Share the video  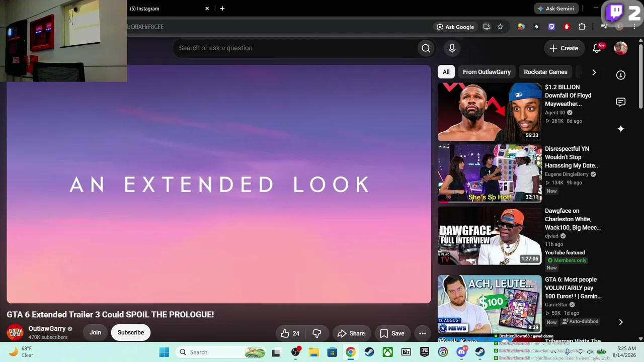[x=351, y=333]
